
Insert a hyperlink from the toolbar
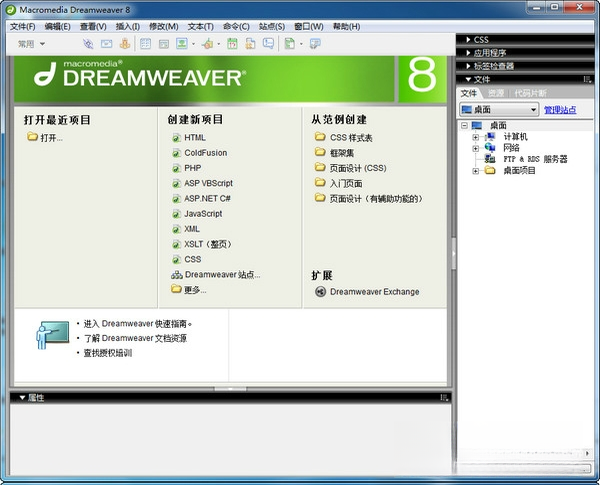(x=88, y=44)
